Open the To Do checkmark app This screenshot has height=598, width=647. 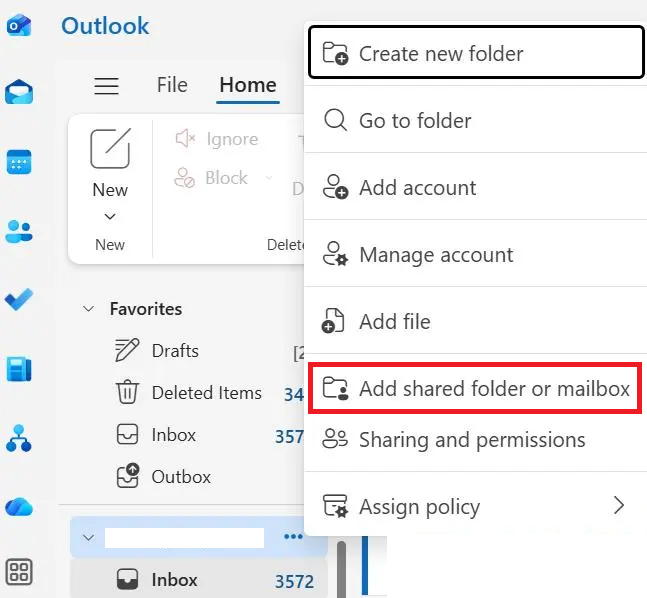pos(19,300)
